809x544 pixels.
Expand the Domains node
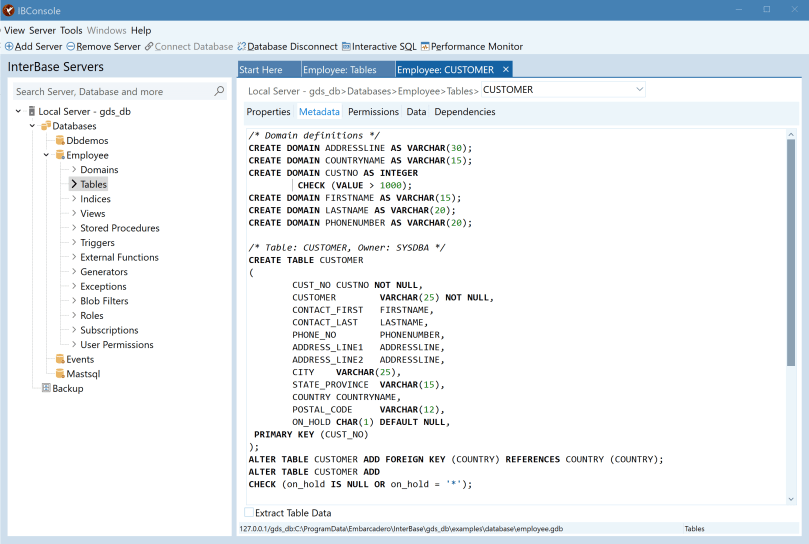click(x=74, y=169)
